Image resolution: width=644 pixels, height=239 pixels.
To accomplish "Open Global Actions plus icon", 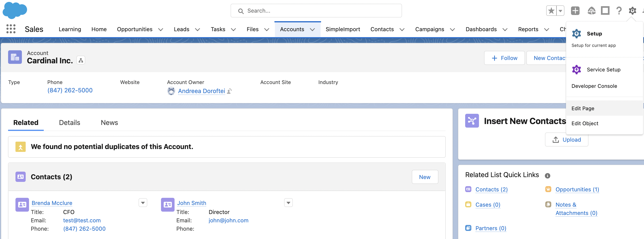I will click(x=575, y=10).
